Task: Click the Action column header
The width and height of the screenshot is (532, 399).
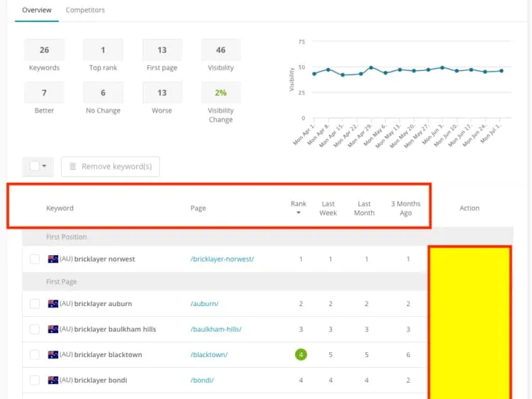Action: click(470, 208)
